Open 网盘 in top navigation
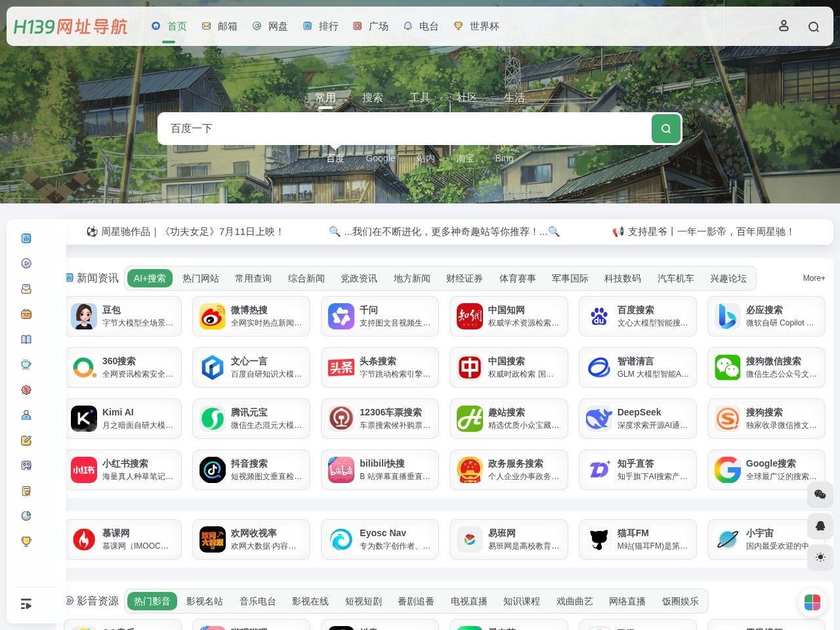This screenshot has height=630, width=840. click(x=270, y=26)
